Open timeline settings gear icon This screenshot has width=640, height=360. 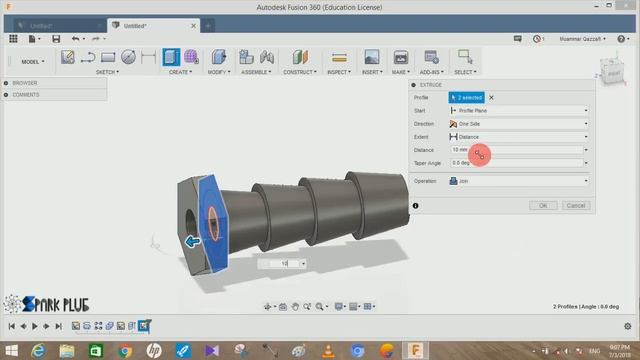click(x=628, y=326)
